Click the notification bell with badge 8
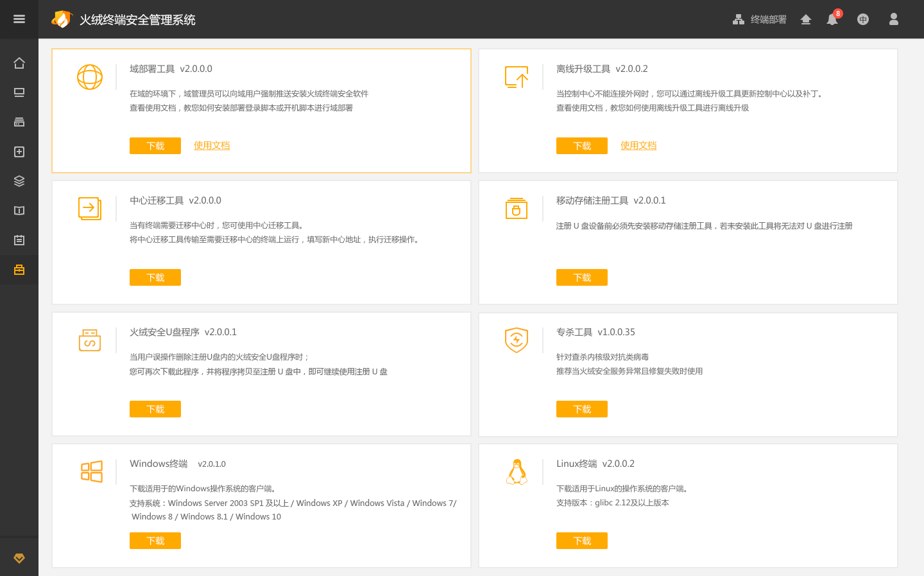 pos(832,19)
